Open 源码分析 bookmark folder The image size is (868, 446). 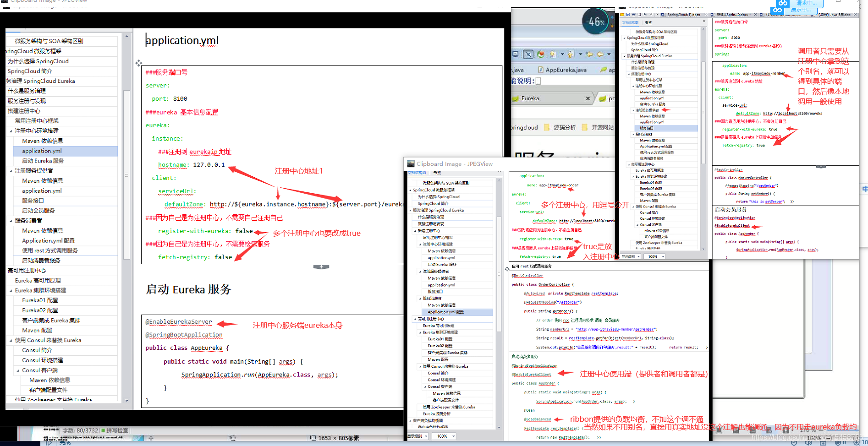[560, 127]
